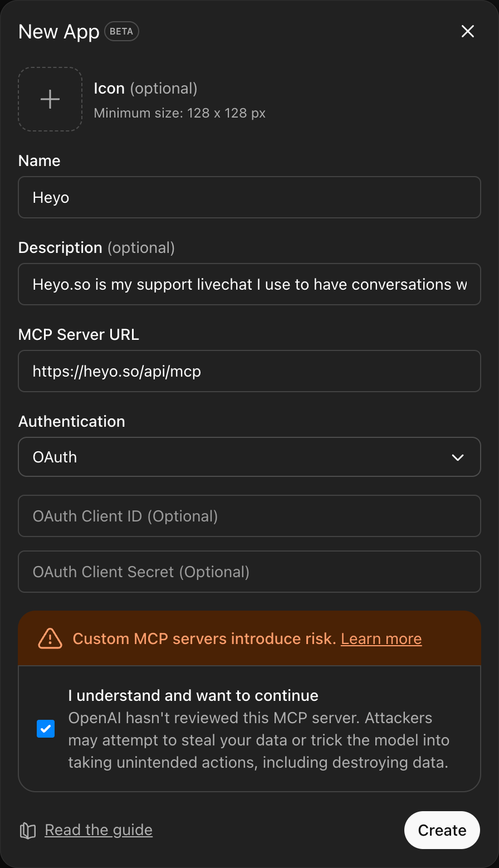Click the OAuth Client Secret field
The width and height of the screenshot is (499, 868).
point(250,572)
